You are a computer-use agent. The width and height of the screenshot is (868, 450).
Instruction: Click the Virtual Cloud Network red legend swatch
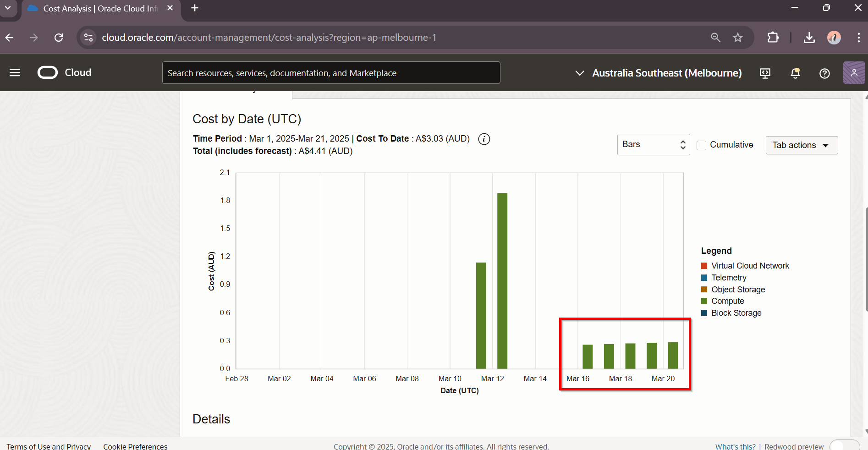tap(704, 266)
